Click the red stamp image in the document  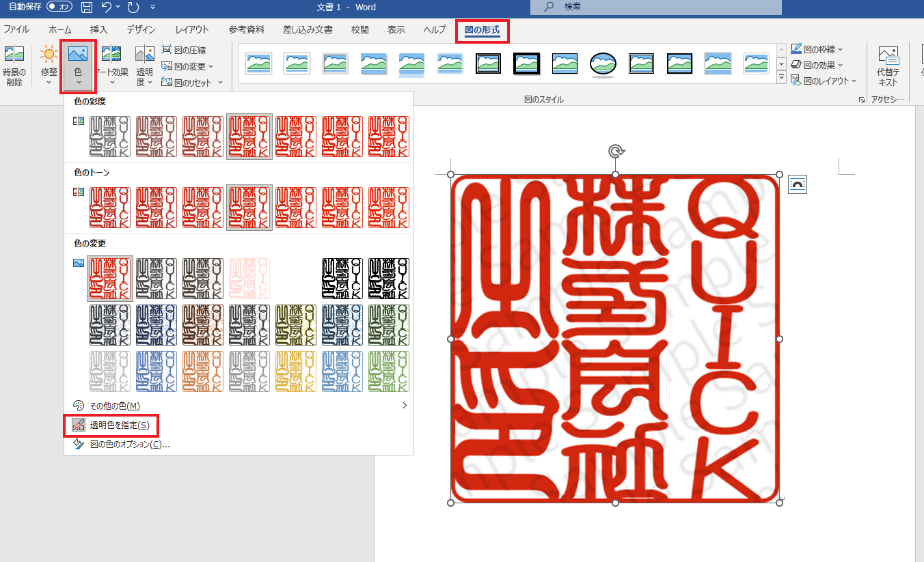615,339
